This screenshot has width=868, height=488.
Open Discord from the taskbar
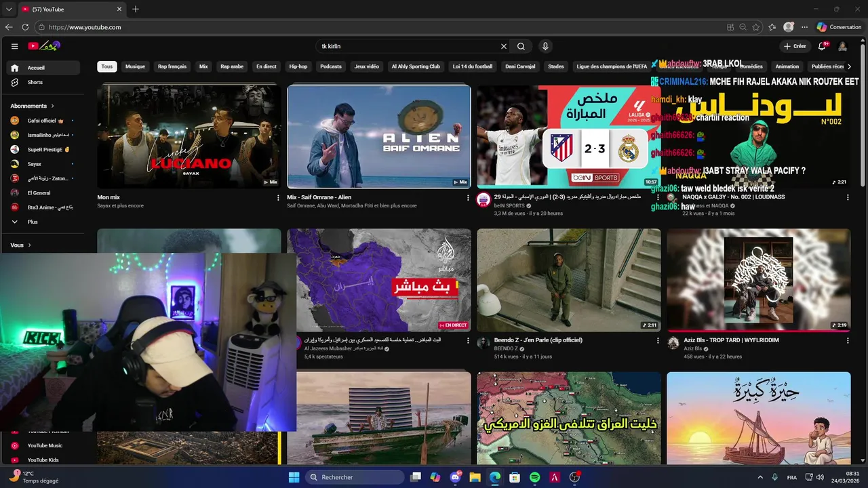[x=455, y=477]
